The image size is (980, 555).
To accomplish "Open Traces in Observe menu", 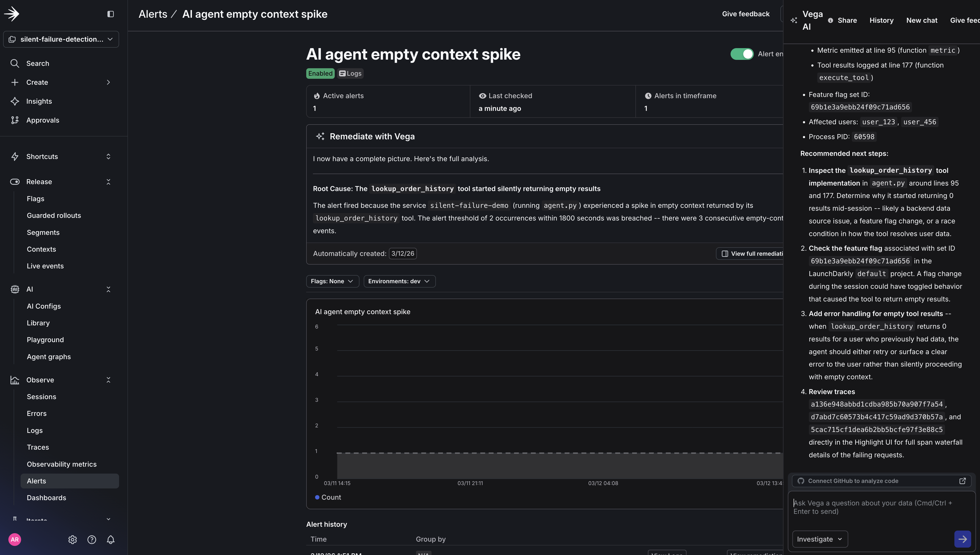I will click(38, 447).
